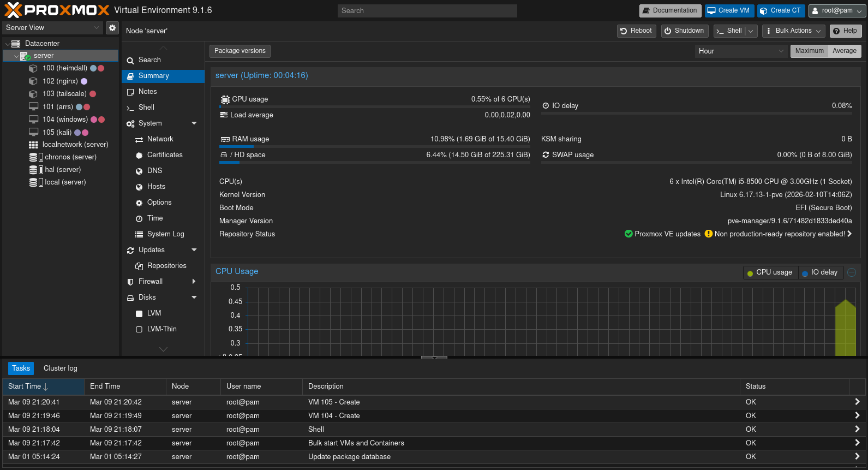Click the gear icon beside Server View
The image size is (868, 470).
(x=112, y=28)
